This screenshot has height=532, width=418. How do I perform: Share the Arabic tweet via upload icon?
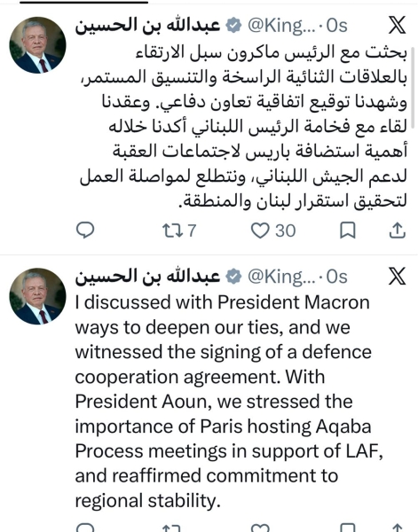click(397, 231)
